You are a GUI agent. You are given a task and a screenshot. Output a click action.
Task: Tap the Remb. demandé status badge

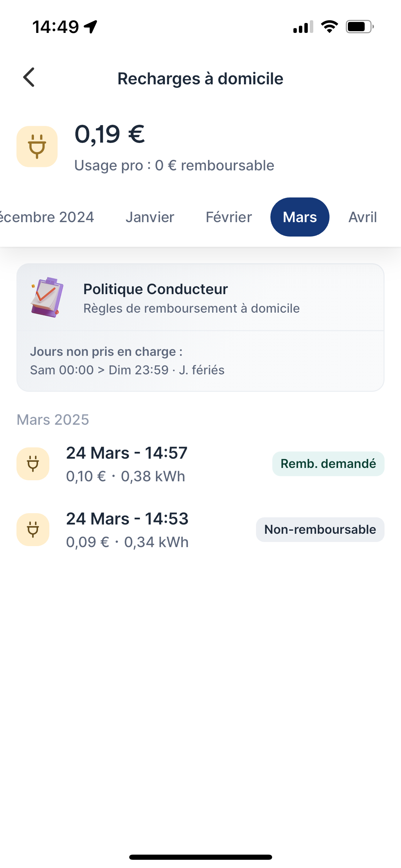pos(328,464)
